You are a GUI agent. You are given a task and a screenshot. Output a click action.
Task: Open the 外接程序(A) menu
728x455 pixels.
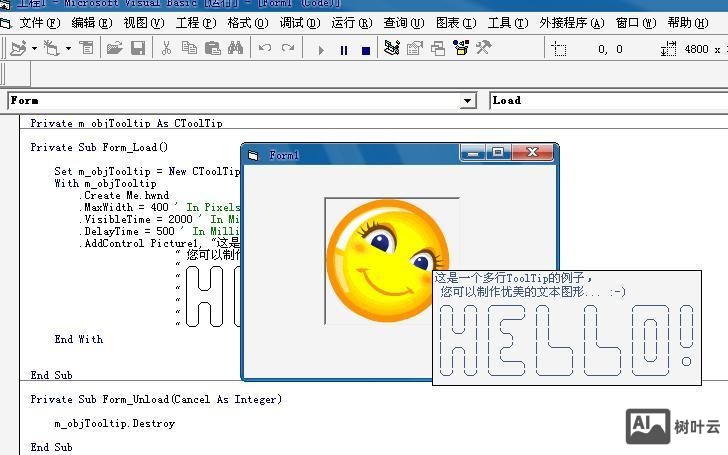[572, 23]
